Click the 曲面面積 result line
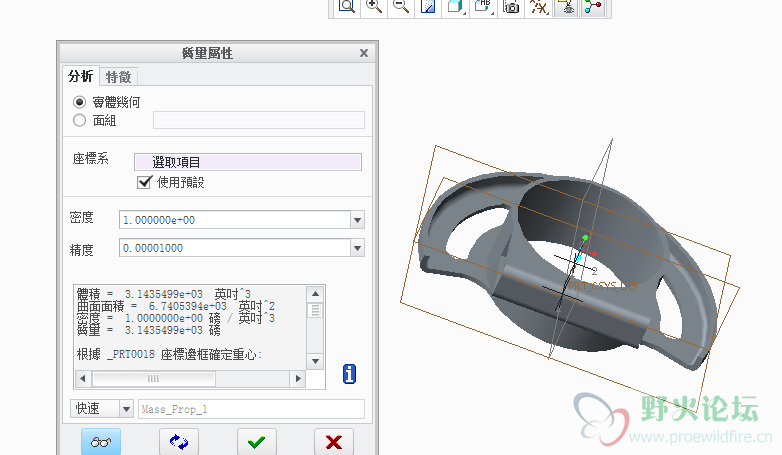782x455 pixels. pyautogui.click(x=176, y=306)
